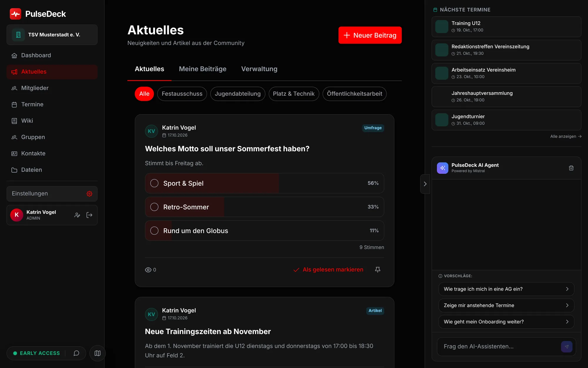Filter by Öffentlichkeitsarbeit chip
This screenshot has height=368, width=588.
click(355, 94)
